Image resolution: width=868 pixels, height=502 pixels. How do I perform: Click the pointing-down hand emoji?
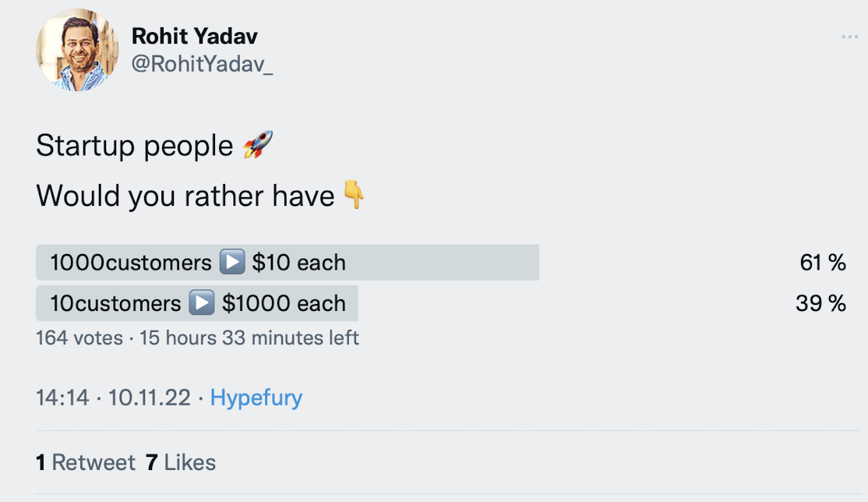[x=354, y=195]
